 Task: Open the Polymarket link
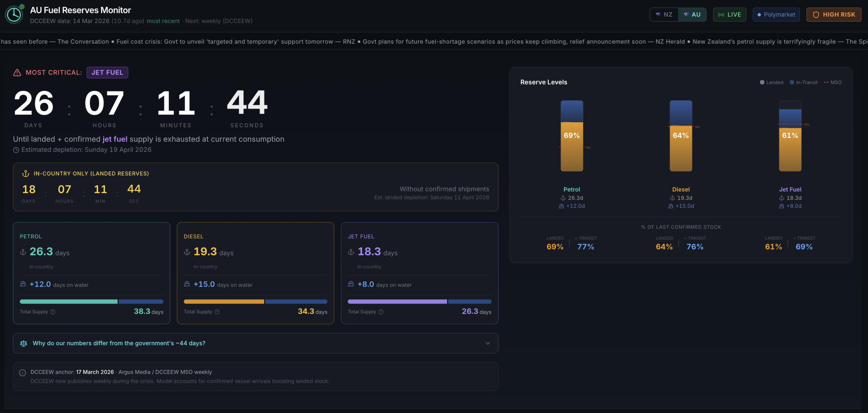click(x=776, y=15)
